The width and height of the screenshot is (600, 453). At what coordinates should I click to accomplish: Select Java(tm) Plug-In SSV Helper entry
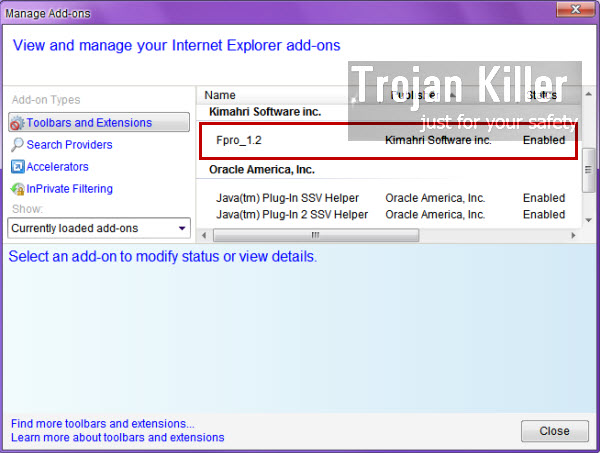click(287, 198)
